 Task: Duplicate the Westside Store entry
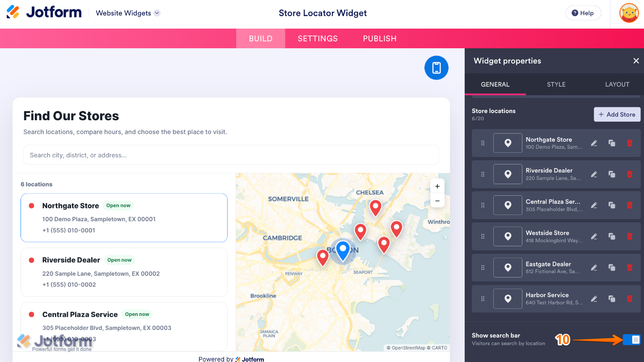pos(612,236)
